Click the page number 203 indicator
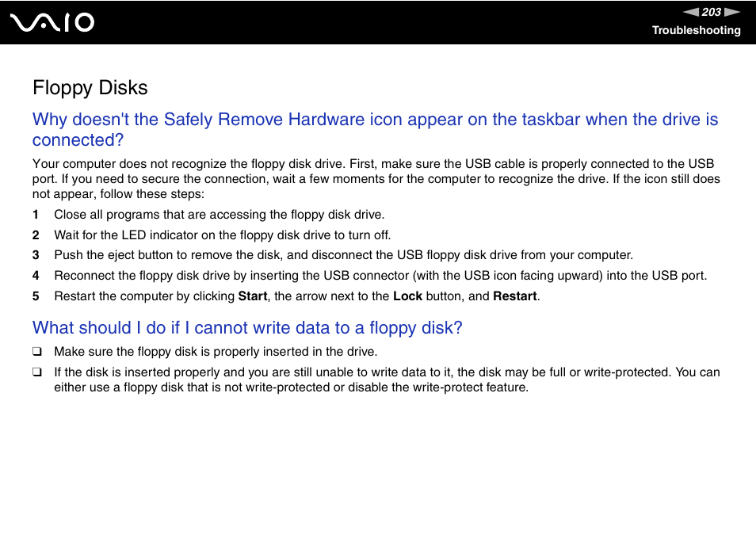756x534 pixels. [x=711, y=11]
